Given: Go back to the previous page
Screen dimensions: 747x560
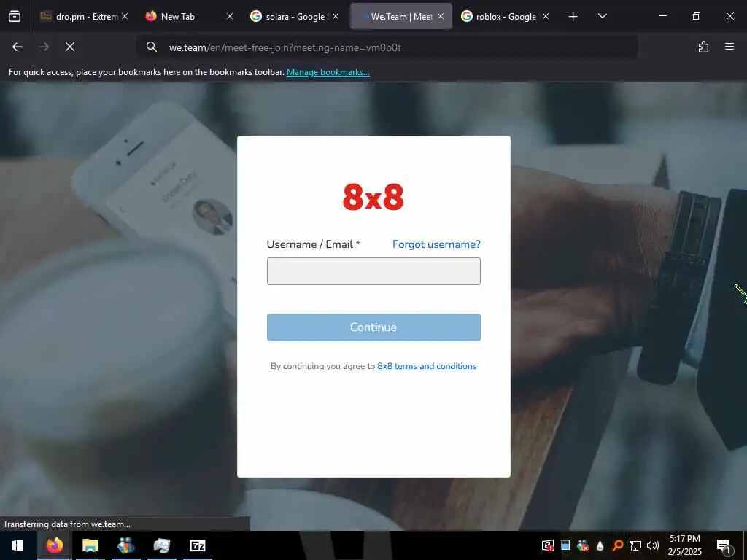Looking at the screenshot, I should [x=18, y=47].
